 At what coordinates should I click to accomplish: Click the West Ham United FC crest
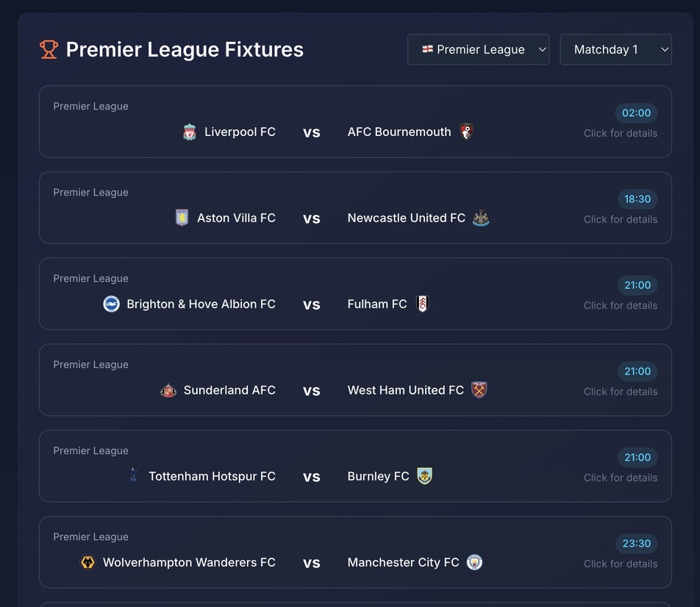(479, 390)
